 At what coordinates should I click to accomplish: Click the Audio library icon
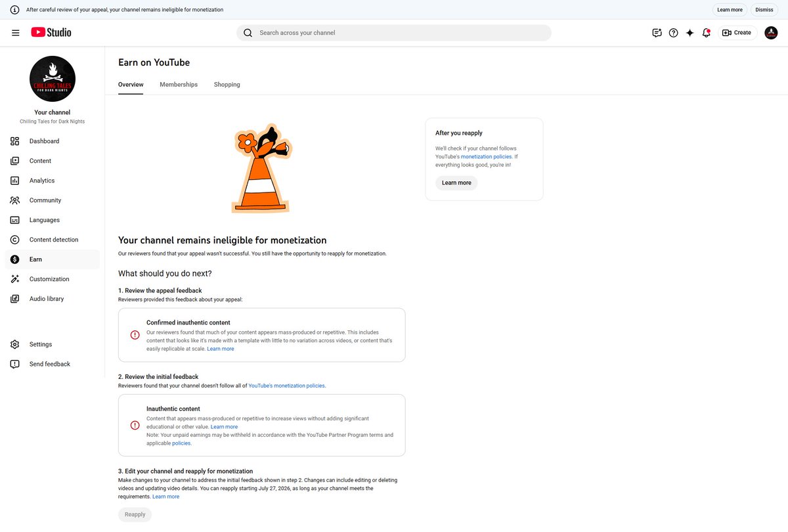pyautogui.click(x=15, y=299)
